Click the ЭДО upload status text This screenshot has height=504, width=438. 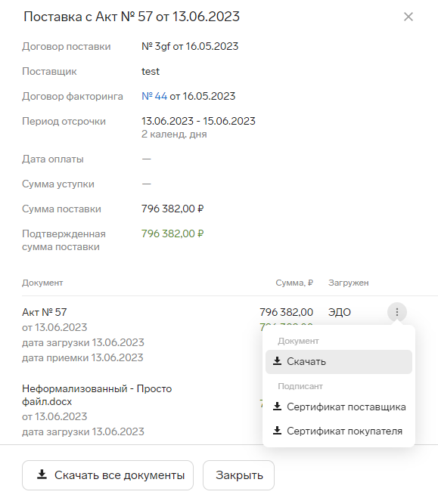tap(339, 312)
